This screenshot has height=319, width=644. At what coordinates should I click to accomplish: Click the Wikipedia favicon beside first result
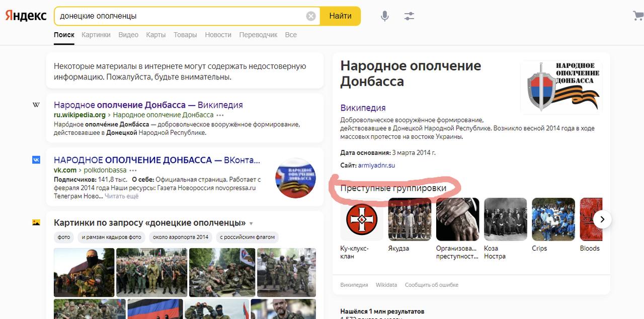tap(36, 105)
